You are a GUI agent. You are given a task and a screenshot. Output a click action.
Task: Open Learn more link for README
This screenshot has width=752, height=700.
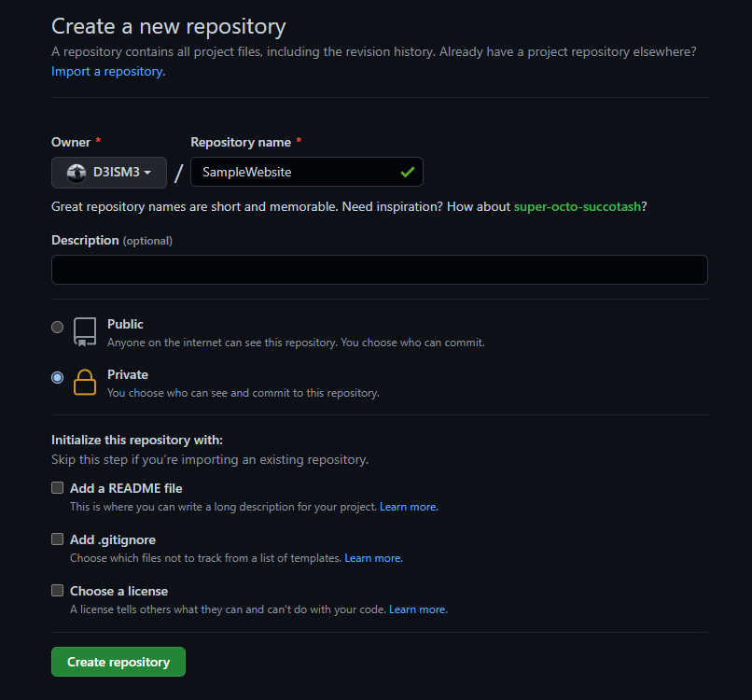409,507
